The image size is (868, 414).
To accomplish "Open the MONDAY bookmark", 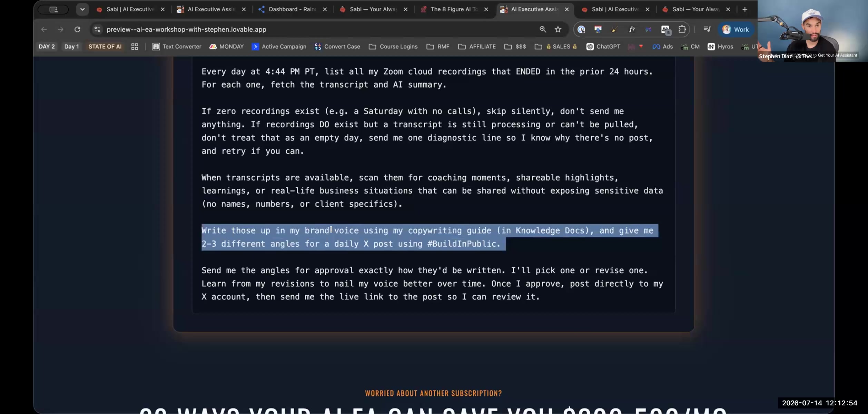I will point(226,47).
